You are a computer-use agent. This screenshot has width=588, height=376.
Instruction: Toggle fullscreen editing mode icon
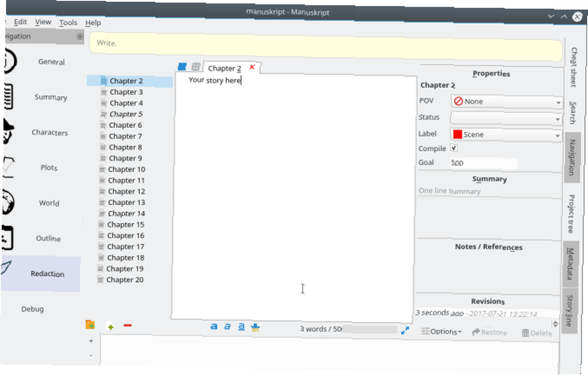click(x=405, y=331)
